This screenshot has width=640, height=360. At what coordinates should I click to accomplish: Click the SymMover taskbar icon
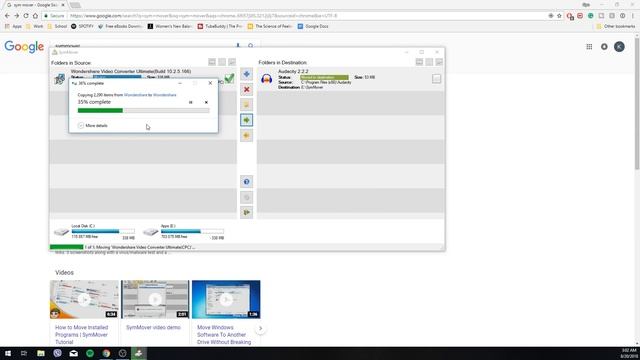139,353
